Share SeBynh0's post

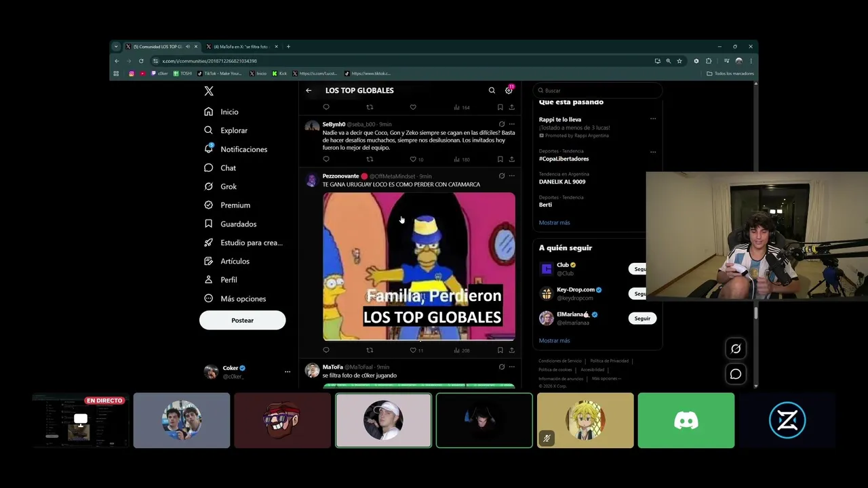[x=511, y=159]
